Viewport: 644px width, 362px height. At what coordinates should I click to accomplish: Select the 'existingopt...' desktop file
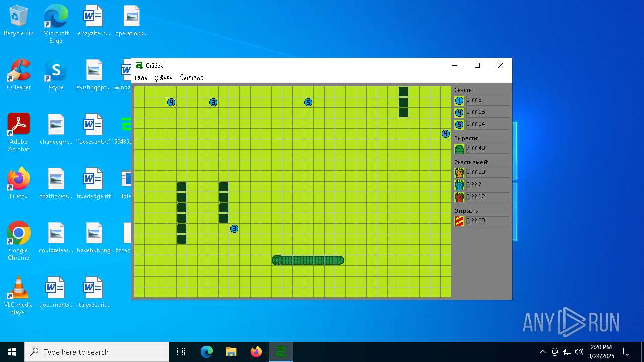(x=94, y=75)
